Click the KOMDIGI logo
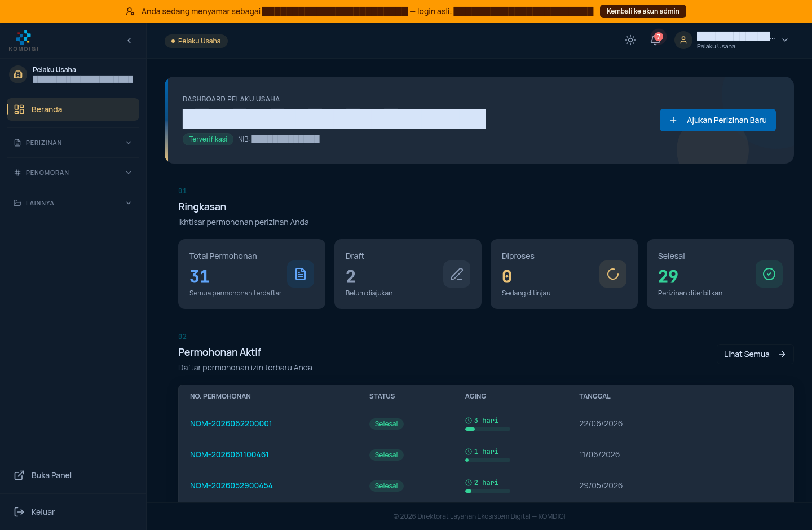Viewport: 812px width, 530px height. click(24, 41)
